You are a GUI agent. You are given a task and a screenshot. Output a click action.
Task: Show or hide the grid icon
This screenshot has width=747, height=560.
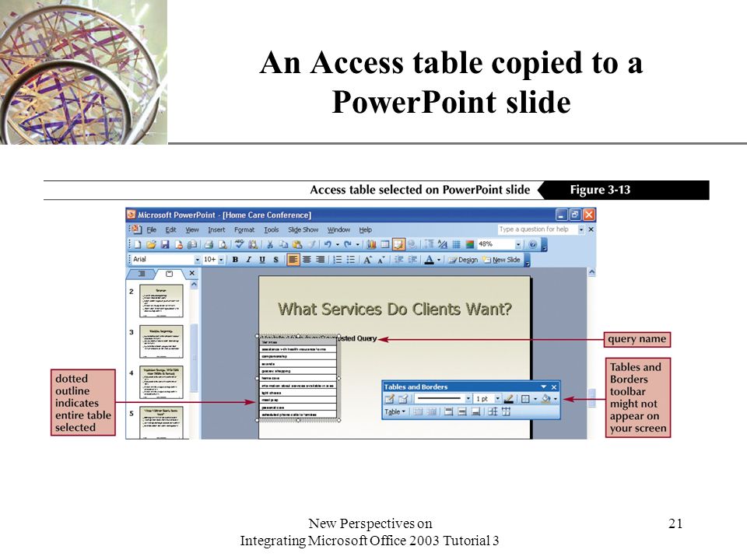457,245
